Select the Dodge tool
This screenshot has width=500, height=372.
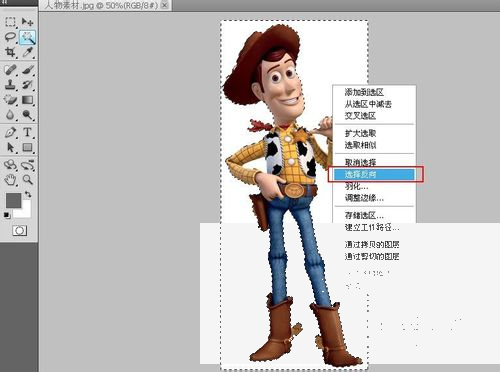point(27,114)
